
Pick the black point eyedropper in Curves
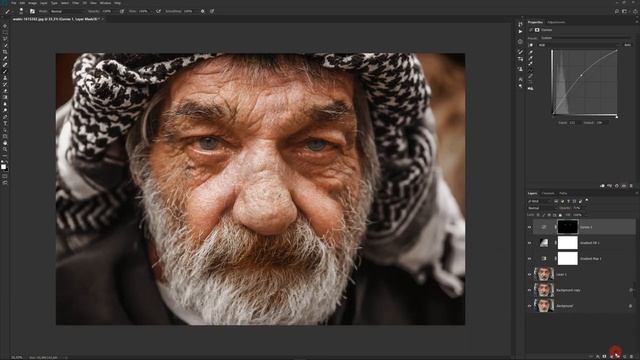(531, 52)
